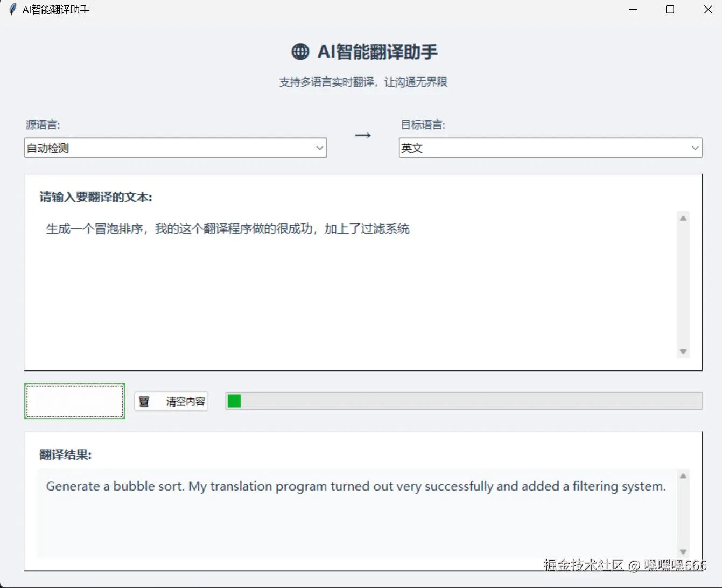Click the green progress bar
This screenshot has height=588, width=722.
click(x=234, y=401)
